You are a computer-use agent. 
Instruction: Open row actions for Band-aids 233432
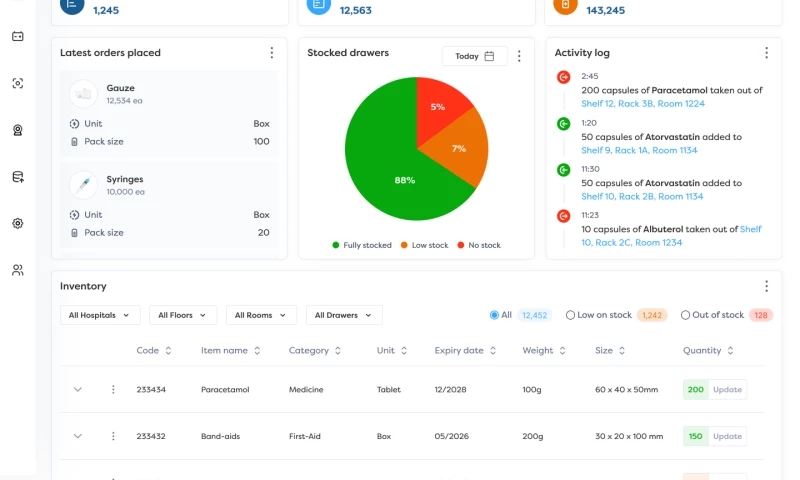113,436
